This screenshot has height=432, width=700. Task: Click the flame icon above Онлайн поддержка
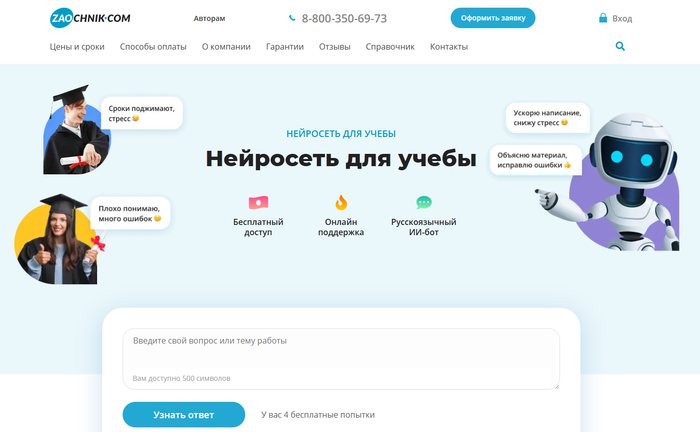tap(341, 202)
